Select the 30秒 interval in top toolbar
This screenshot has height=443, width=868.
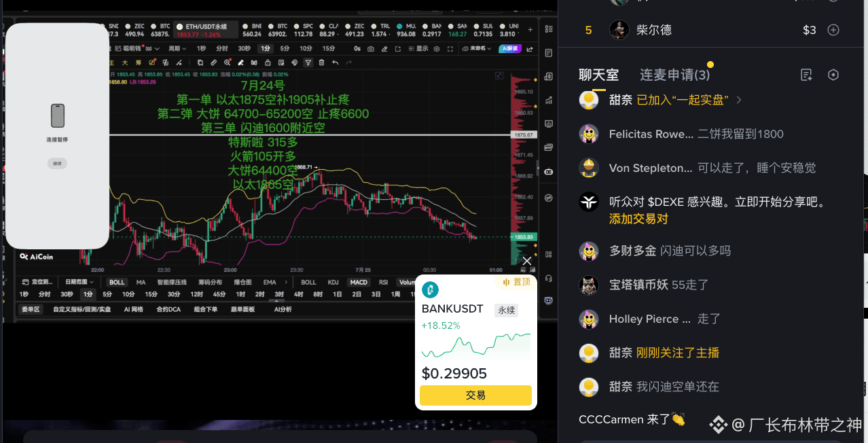pyautogui.click(x=244, y=49)
